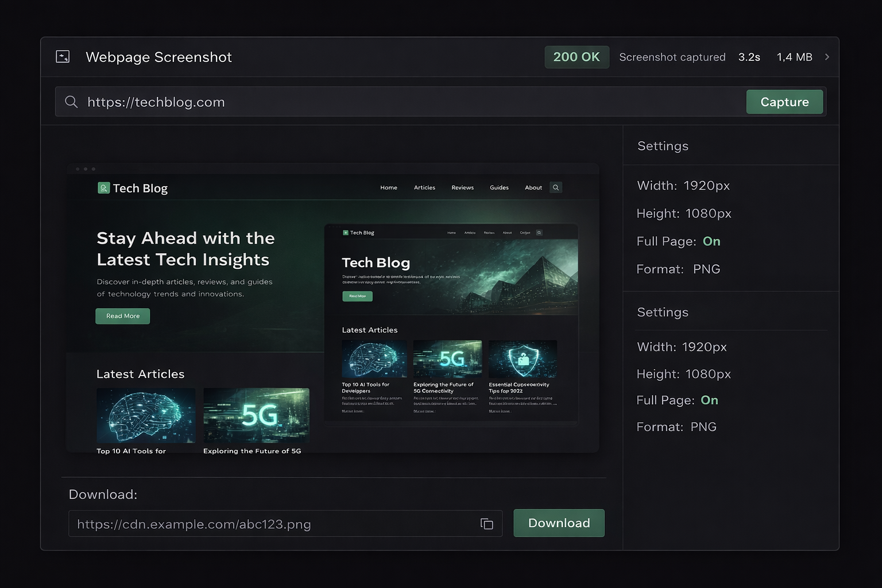882x588 pixels.
Task: Click the Download button
Action: pos(558,523)
